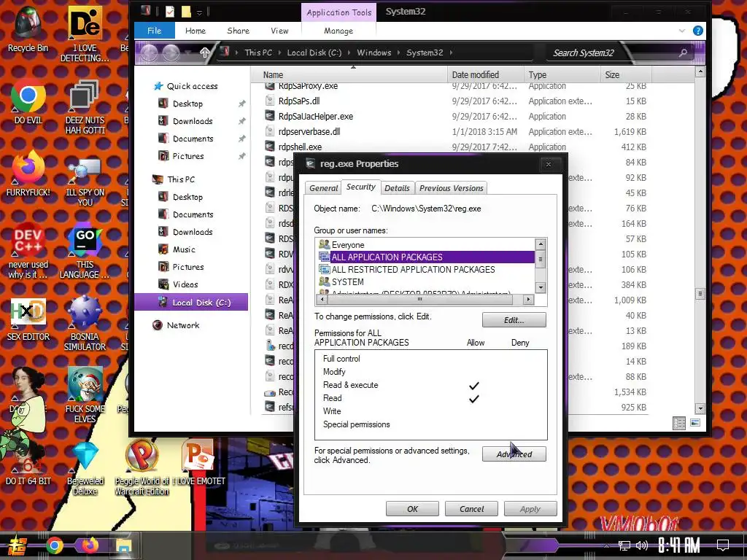The width and height of the screenshot is (747, 560).
Task: Click the chevron after System32 in address bar
Action: [451, 52]
